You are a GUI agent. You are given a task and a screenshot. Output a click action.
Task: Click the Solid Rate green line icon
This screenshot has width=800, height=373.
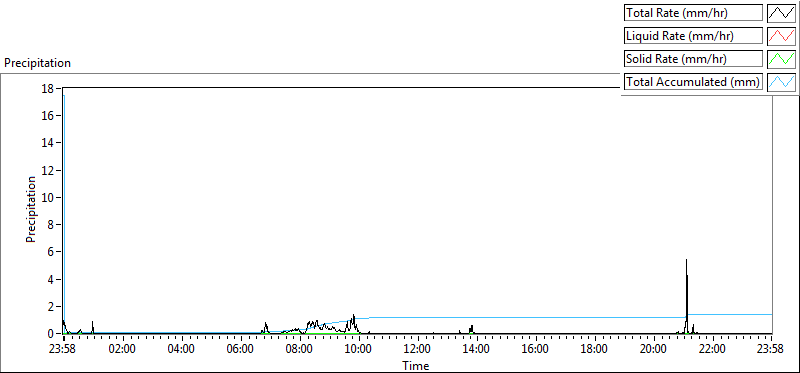tap(781, 59)
